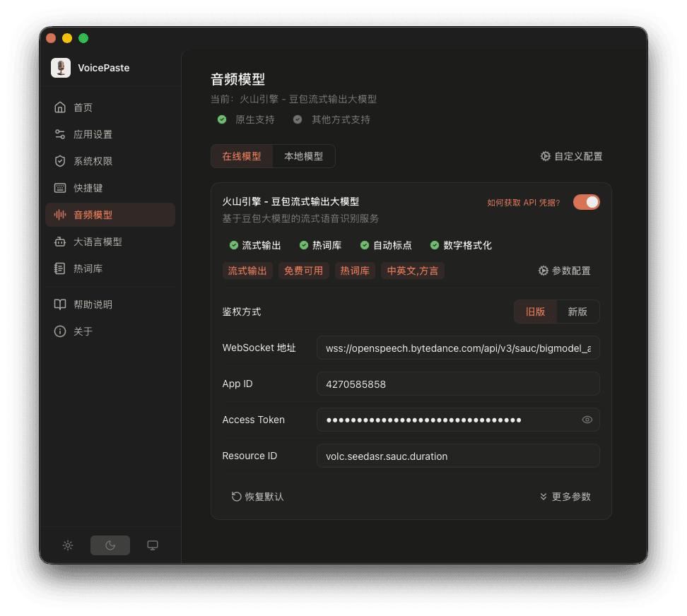
Task: Click 恢复默认 to reset defaults
Action: click(257, 497)
